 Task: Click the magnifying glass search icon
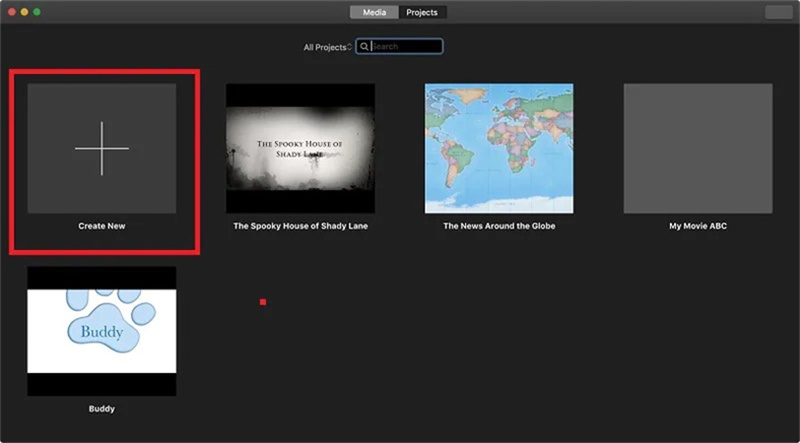tap(365, 46)
